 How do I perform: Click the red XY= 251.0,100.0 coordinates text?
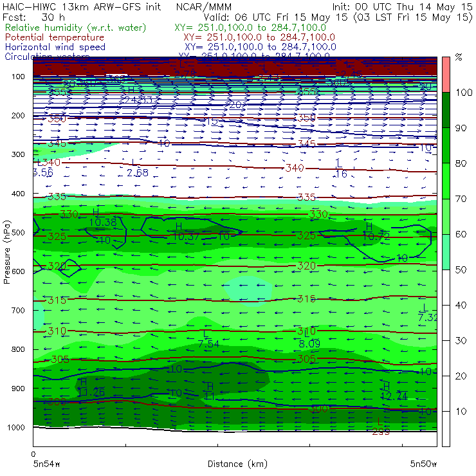(259, 37)
